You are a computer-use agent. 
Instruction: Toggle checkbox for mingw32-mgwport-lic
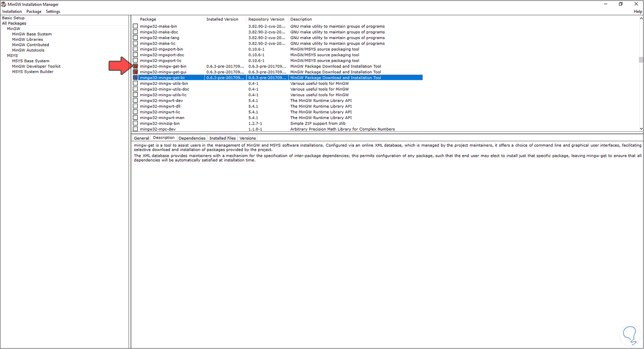pos(135,61)
